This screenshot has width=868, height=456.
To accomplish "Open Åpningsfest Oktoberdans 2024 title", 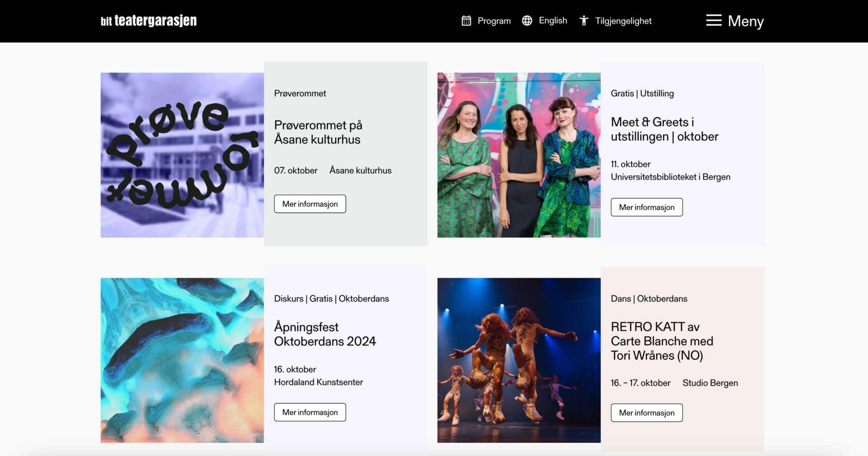I will 325,334.
